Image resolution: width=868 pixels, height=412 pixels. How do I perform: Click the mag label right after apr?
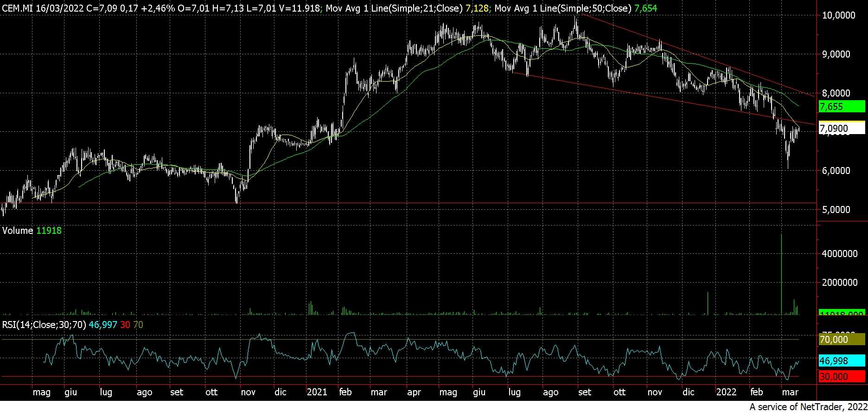coord(448,393)
